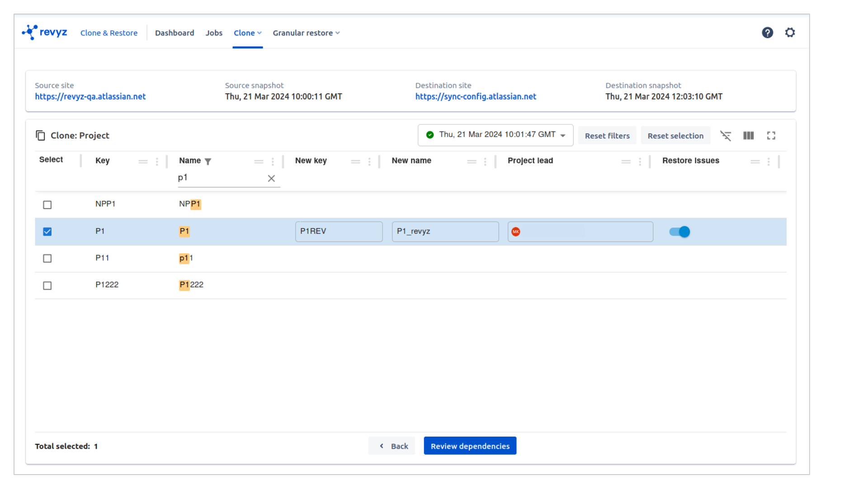This screenshot has width=868, height=485.
Task: Check the NPP1 project checkbox
Action: click(x=47, y=205)
